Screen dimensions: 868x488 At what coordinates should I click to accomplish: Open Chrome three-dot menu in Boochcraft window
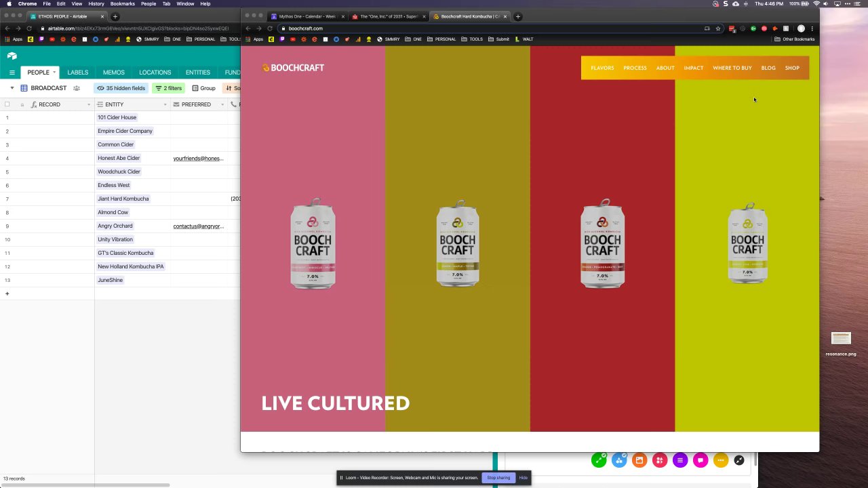pos(812,28)
